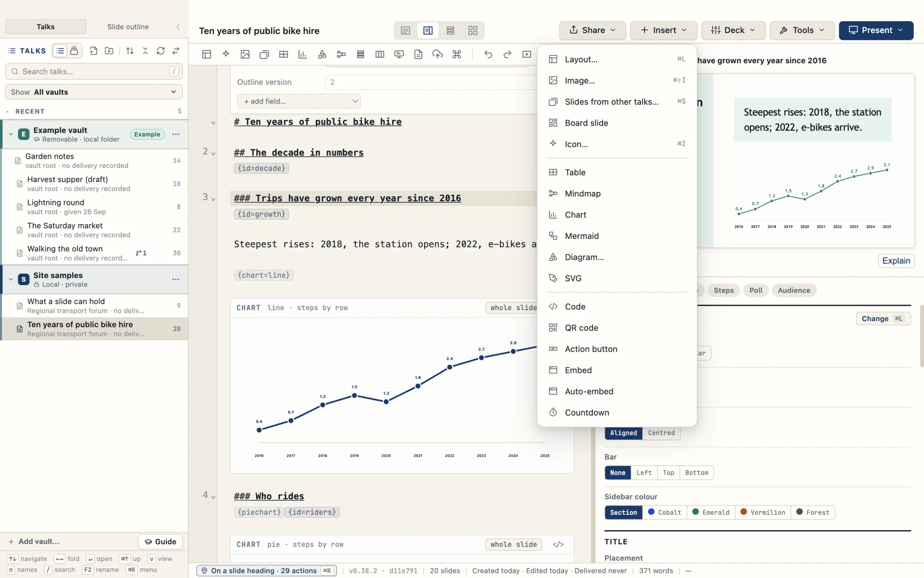Screen dimensions: 924x578
Task: Click Add vault
Action: [34, 541]
